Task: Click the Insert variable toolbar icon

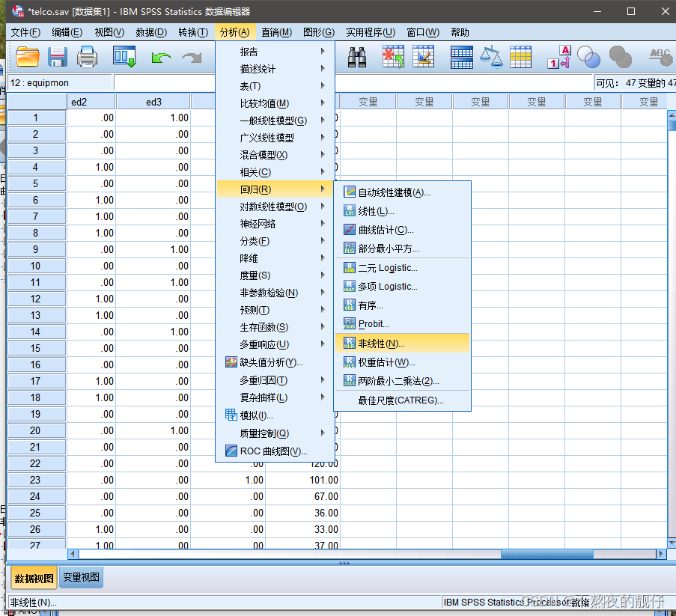Action: 423,57
